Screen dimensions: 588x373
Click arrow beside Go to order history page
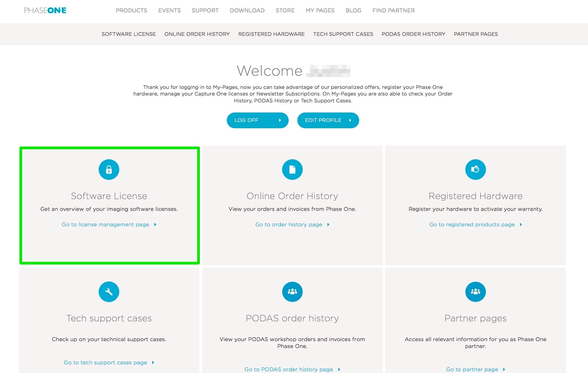pyautogui.click(x=328, y=225)
